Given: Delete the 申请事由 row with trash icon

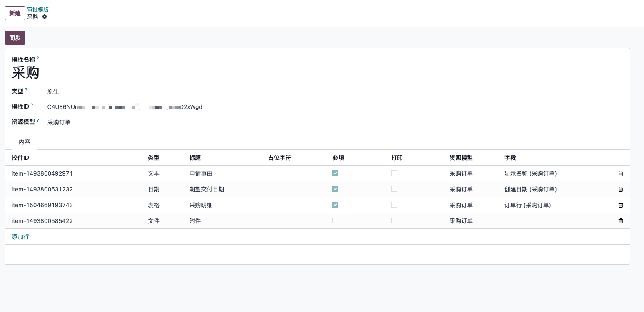Looking at the screenshot, I should tap(621, 173).
